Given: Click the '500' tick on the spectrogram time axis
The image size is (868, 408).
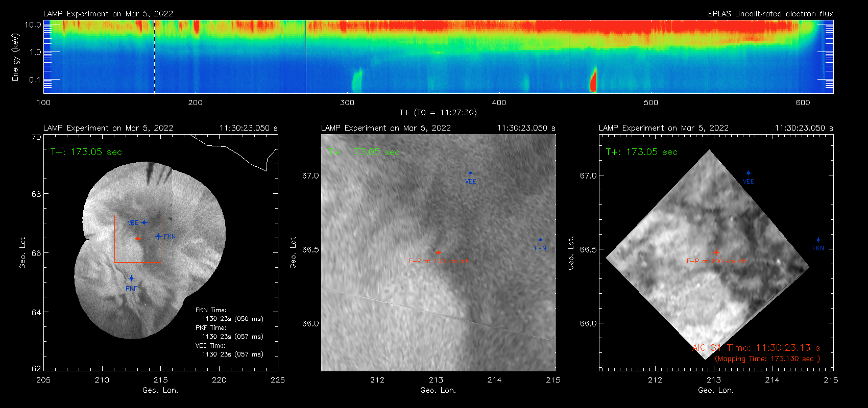Looking at the screenshot, I should (651, 103).
